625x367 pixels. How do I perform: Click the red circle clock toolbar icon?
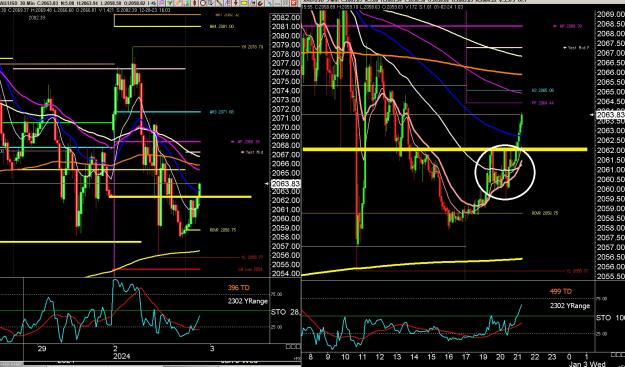(203, 3)
